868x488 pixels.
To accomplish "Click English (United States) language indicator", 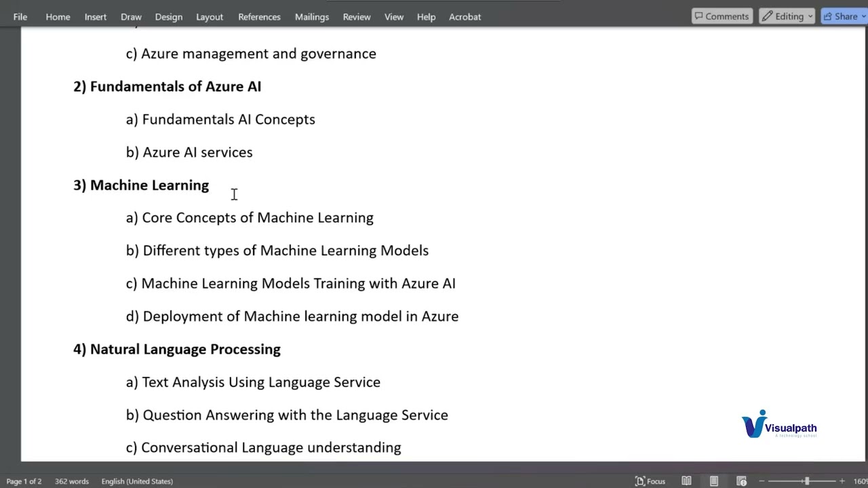I will [137, 481].
